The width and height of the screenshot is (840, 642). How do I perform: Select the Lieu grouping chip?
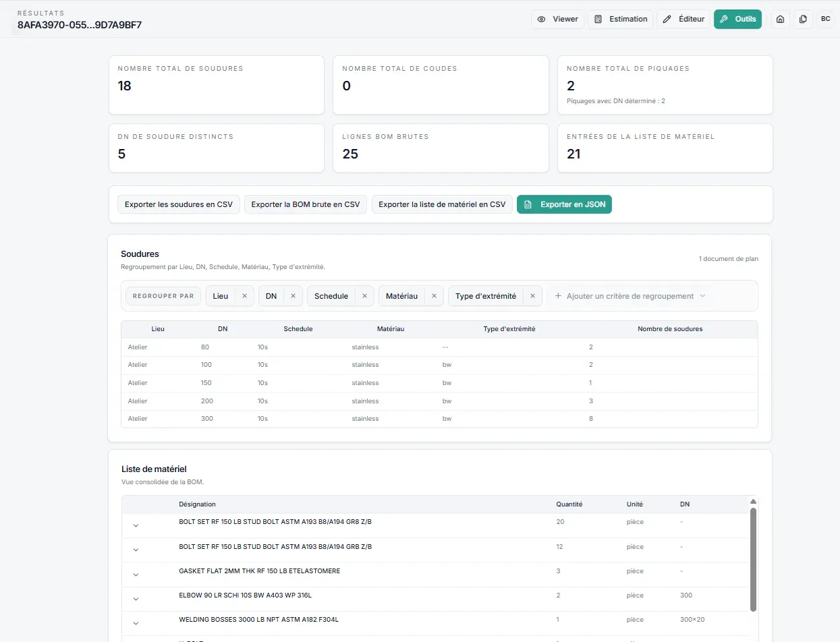point(221,296)
